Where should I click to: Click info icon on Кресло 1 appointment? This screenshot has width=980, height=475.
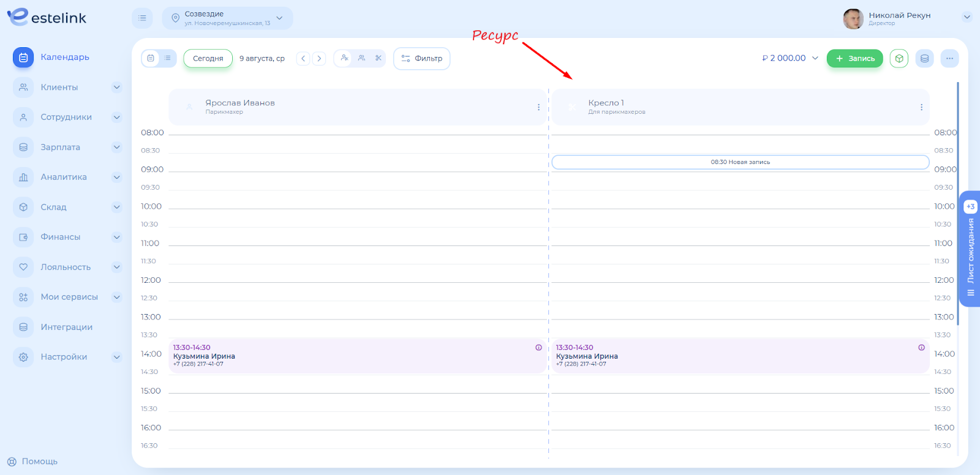point(921,348)
